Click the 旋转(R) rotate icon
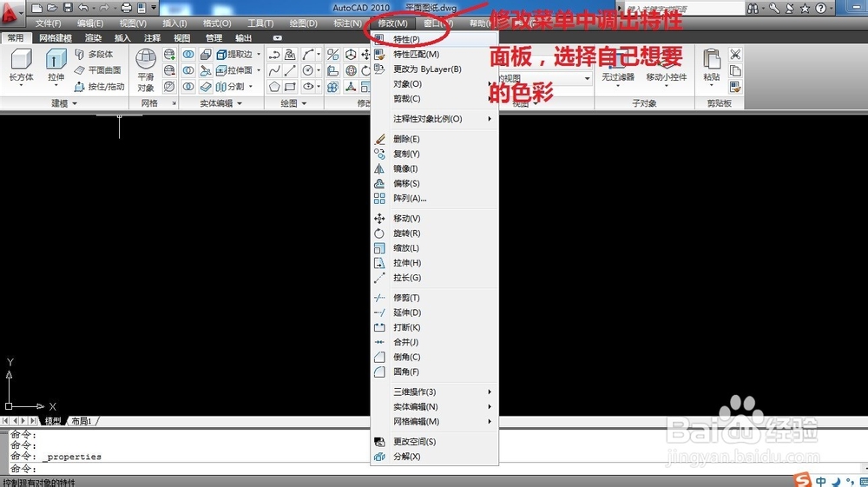This screenshot has width=868, height=487. pyautogui.click(x=379, y=234)
